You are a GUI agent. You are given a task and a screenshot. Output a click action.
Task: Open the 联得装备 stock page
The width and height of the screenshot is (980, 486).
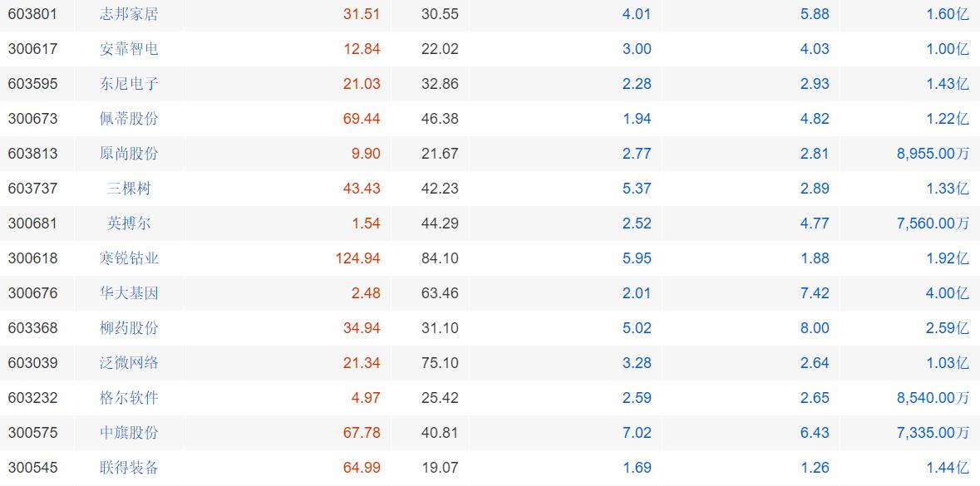click(x=129, y=467)
